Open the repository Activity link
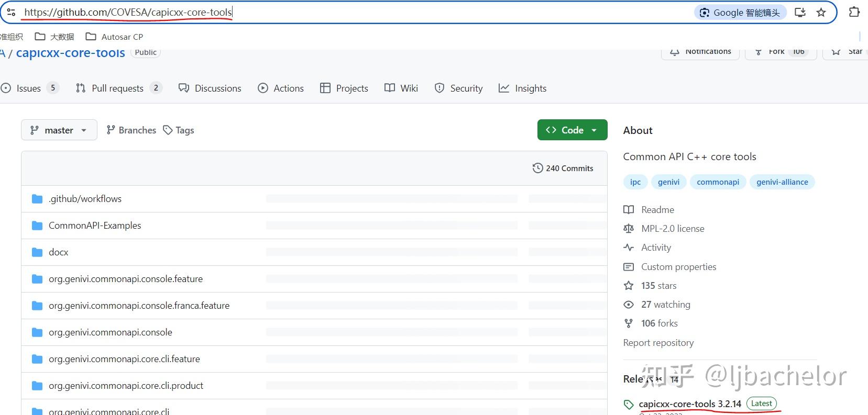The image size is (868, 415). click(656, 248)
